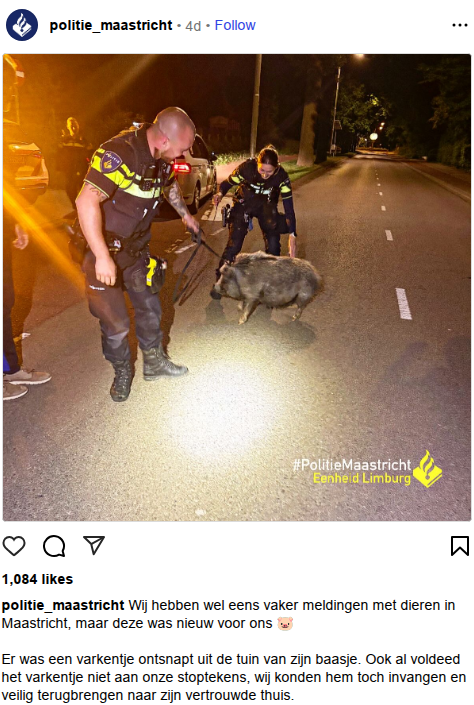Click the pig in the post photo
Image resolution: width=474 pixels, height=705 pixels.
266,285
